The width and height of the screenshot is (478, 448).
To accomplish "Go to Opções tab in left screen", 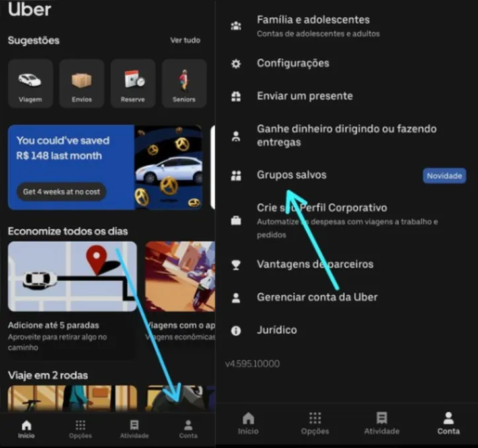I will tap(80, 429).
